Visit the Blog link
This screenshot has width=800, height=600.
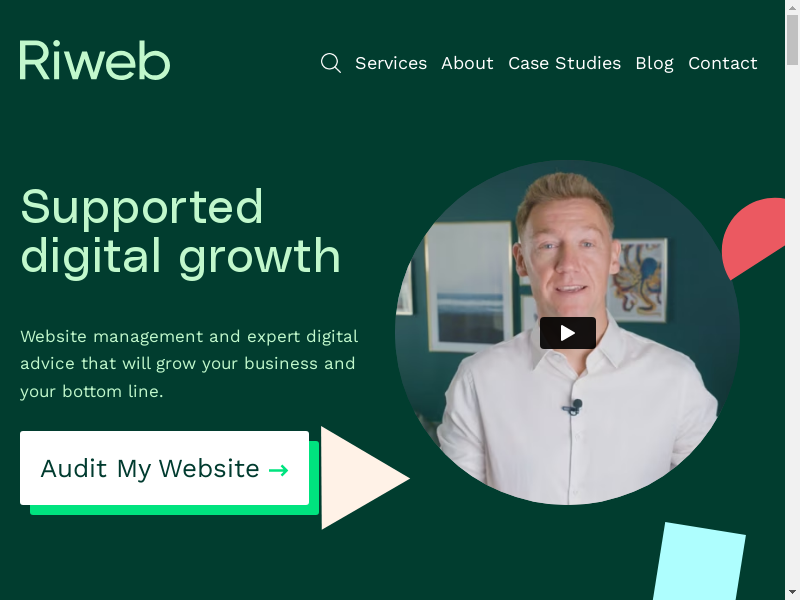coord(654,63)
